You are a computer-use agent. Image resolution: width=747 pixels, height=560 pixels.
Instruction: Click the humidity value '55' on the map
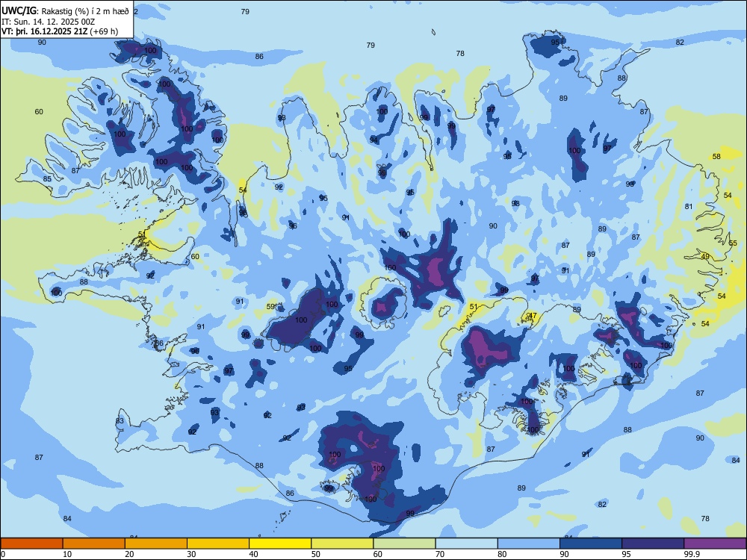(x=733, y=243)
